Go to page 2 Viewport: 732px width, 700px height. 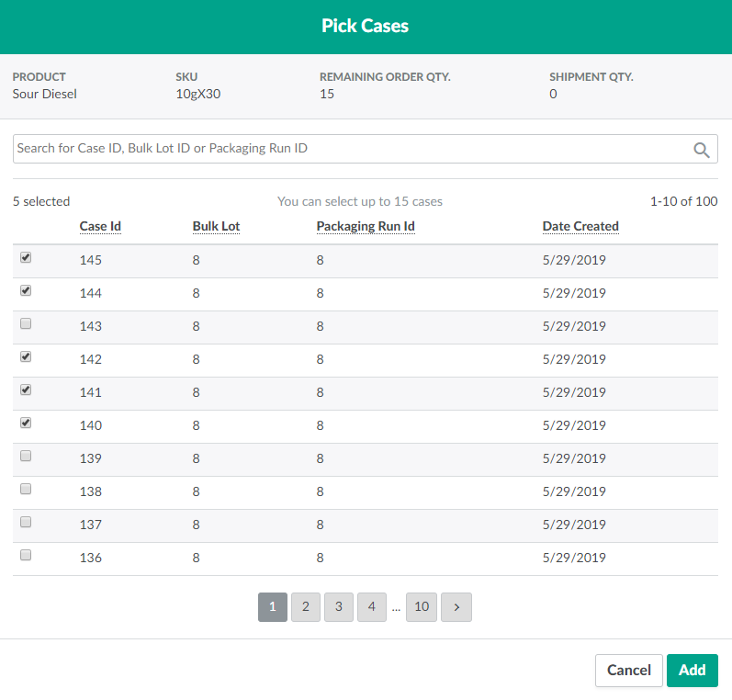point(306,606)
